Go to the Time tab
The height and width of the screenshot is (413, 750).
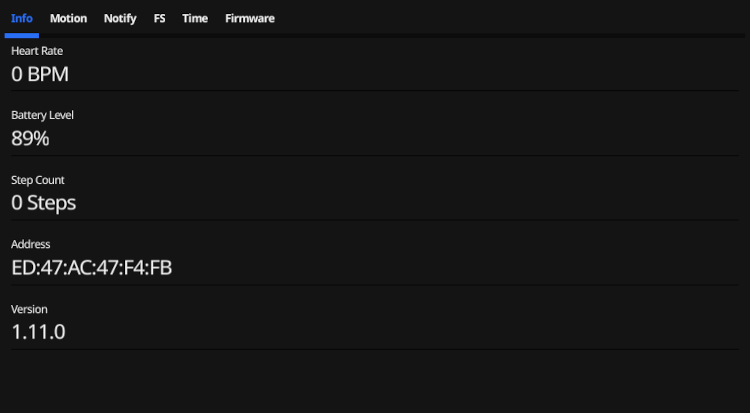[x=195, y=18]
